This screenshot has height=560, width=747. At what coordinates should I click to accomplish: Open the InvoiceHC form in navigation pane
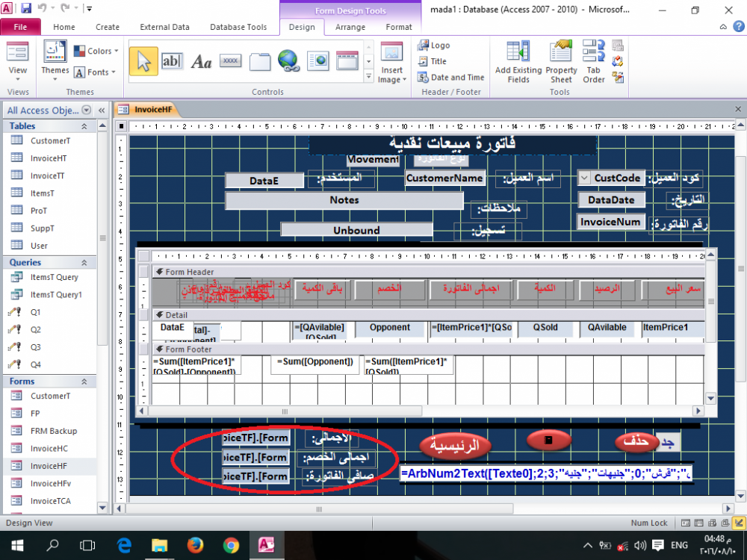[49, 448]
